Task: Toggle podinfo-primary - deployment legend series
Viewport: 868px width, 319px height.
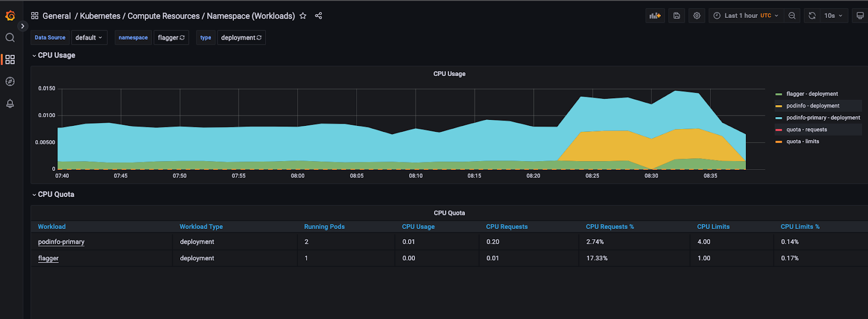Action: (x=823, y=118)
